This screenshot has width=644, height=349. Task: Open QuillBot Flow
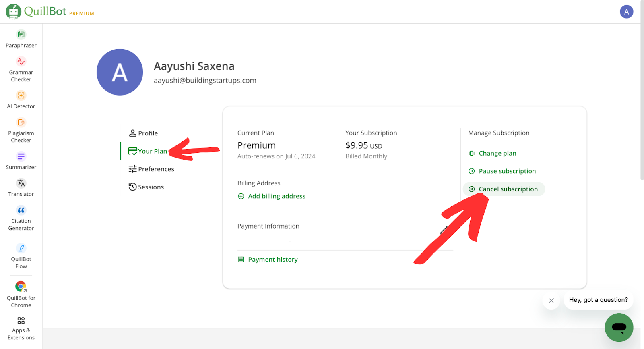pos(21,256)
